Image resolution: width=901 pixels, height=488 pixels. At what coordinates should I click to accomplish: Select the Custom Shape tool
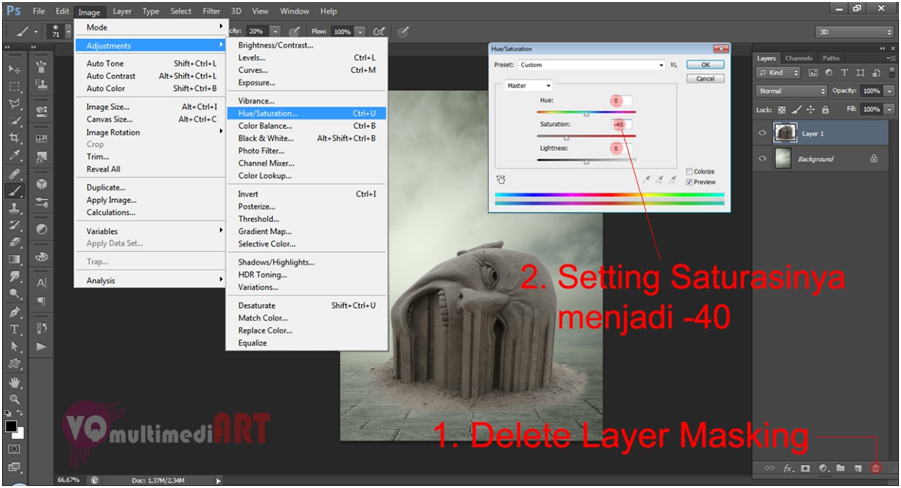tap(14, 364)
